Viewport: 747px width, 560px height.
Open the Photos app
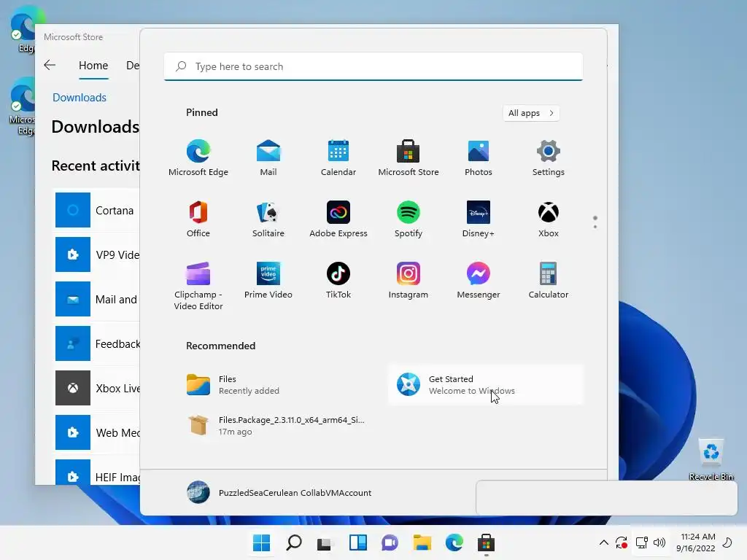pos(479,158)
